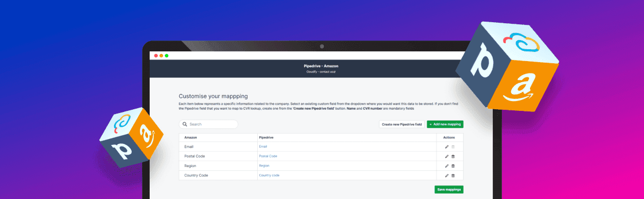Open the Cloudify contact us link
The width and height of the screenshot is (644, 199).
321,71
